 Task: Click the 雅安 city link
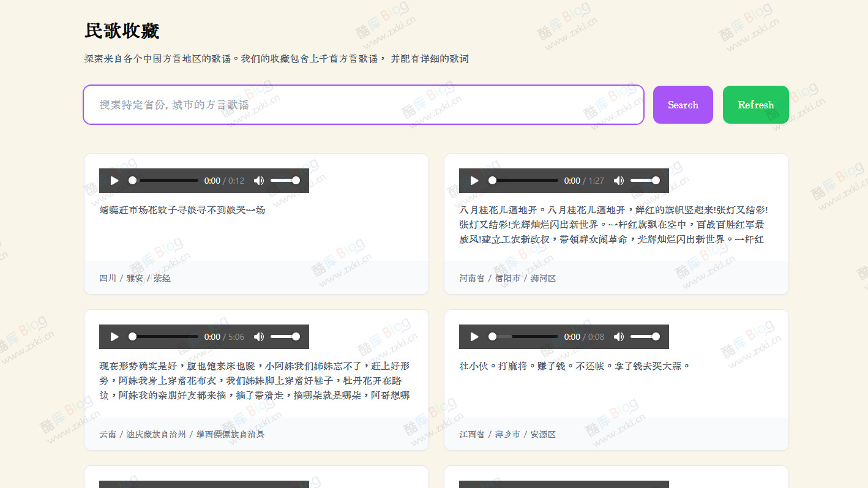pos(134,277)
